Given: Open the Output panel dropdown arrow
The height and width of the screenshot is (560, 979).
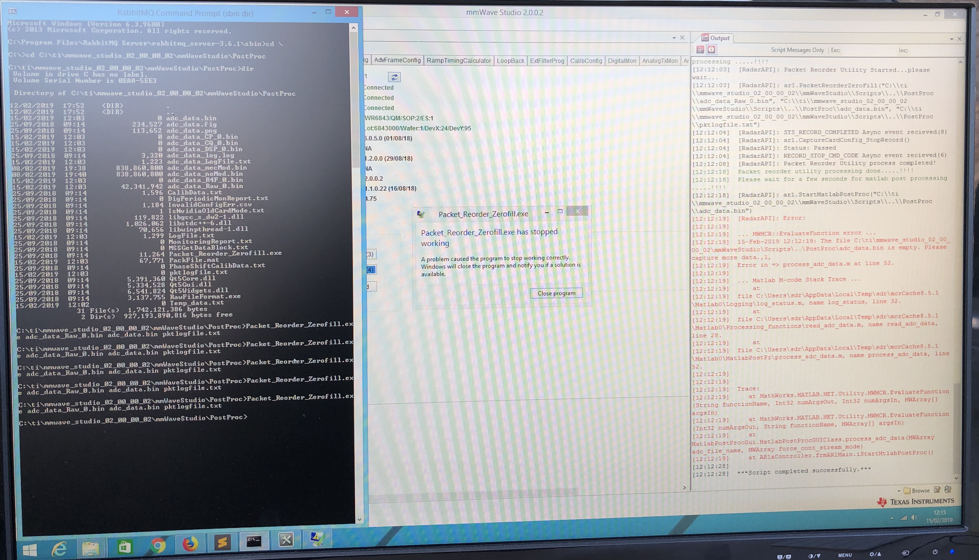Looking at the screenshot, I should click(951, 39).
